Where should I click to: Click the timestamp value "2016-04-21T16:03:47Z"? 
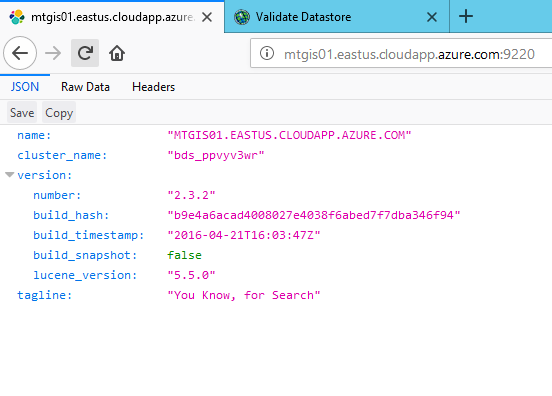coord(244,235)
